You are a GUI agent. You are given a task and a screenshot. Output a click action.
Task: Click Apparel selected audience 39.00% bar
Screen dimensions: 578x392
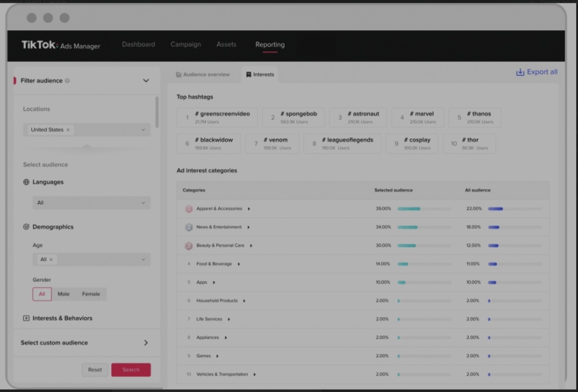pos(424,209)
